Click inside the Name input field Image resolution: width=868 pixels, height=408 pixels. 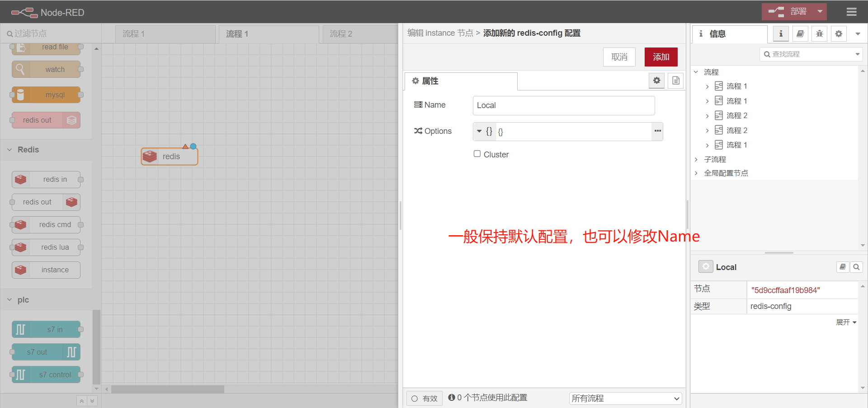click(x=563, y=105)
